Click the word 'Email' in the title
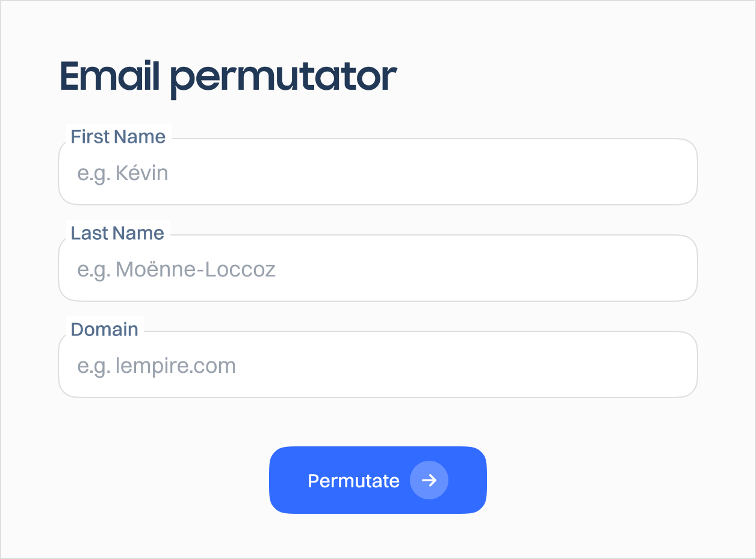 coord(110,76)
